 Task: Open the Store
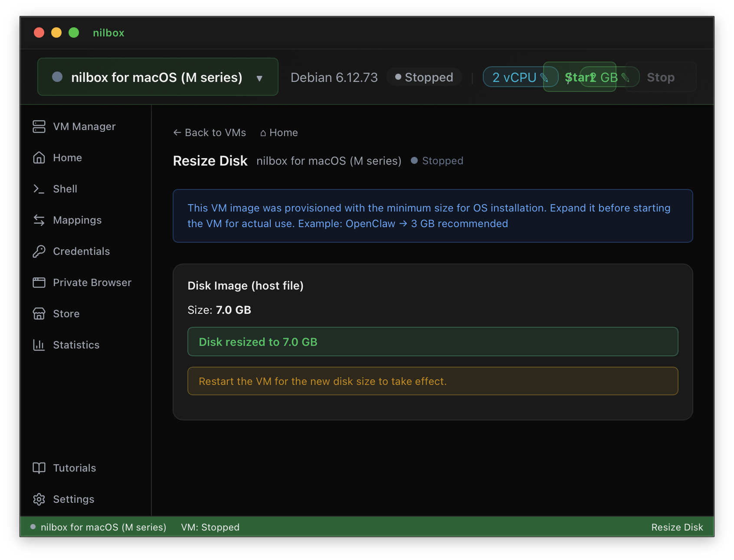coord(66,313)
